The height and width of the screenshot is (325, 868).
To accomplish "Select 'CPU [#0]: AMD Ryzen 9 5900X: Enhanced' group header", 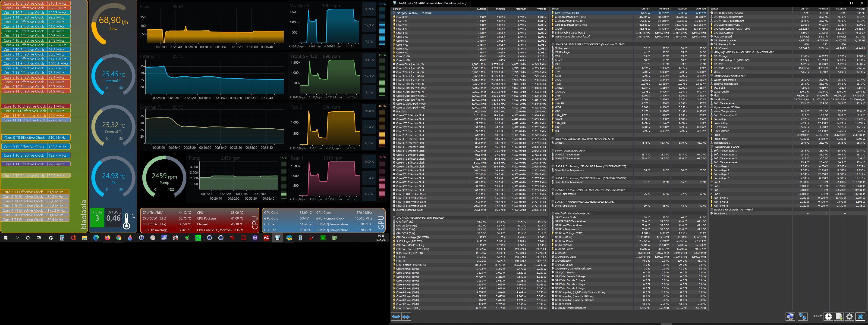I will (470, 218).
